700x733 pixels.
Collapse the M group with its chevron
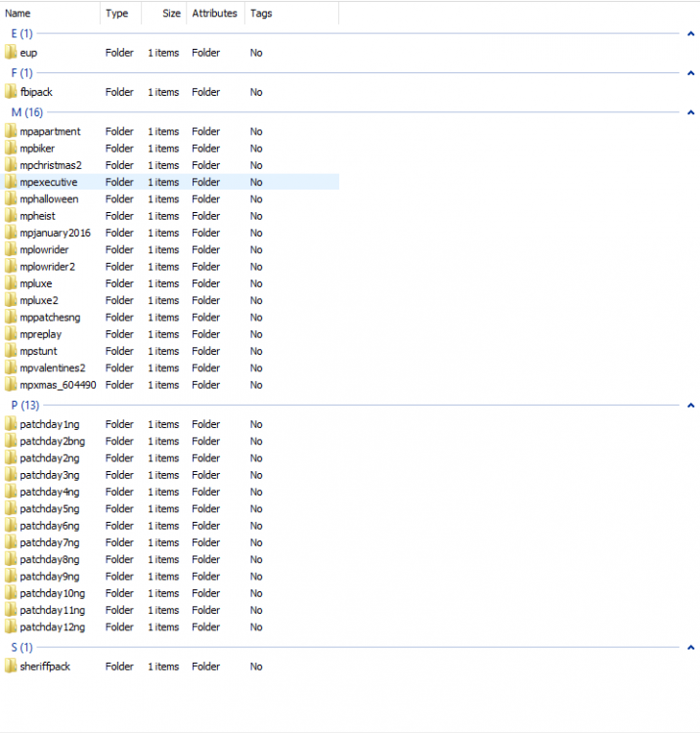click(x=690, y=112)
